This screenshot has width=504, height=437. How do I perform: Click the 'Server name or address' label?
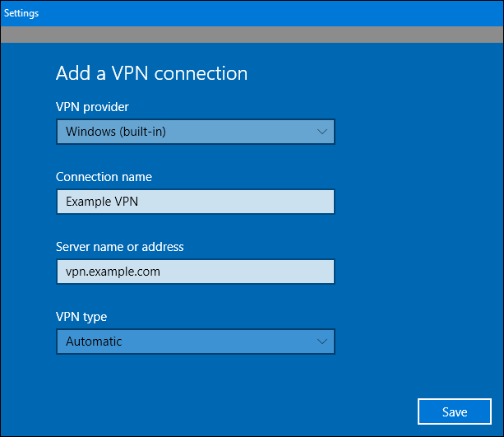pos(120,247)
